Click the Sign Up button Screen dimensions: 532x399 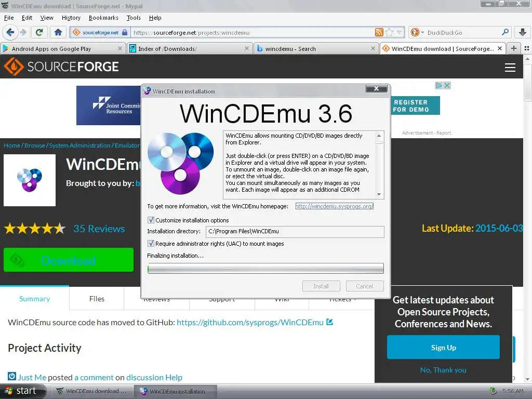tap(443, 347)
